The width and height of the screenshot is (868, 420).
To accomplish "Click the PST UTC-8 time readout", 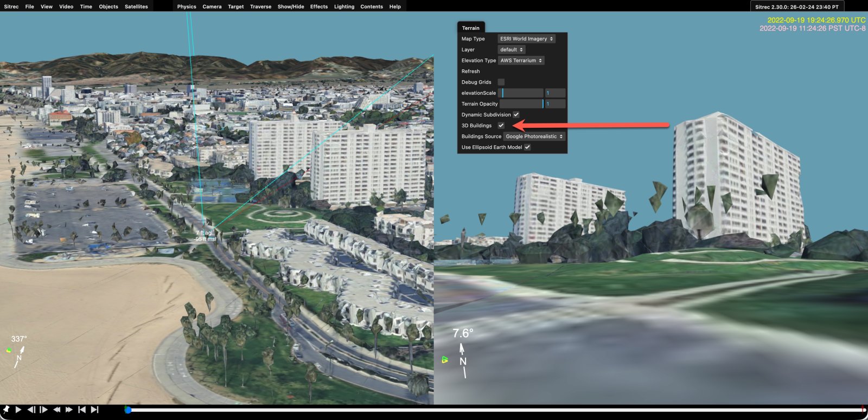I will [813, 28].
